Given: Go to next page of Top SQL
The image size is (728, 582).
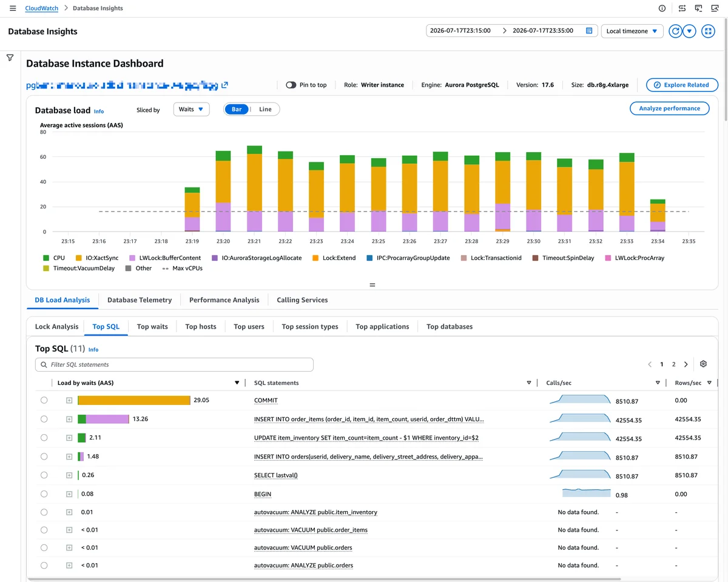Looking at the screenshot, I should pyautogui.click(x=686, y=364).
